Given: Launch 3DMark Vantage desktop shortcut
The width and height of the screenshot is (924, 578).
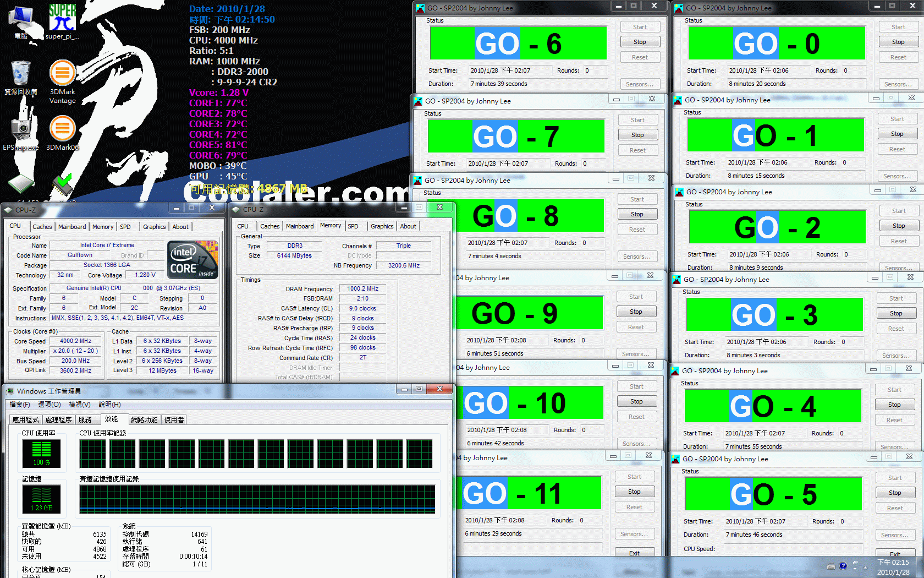Looking at the screenshot, I should click(x=62, y=81).
